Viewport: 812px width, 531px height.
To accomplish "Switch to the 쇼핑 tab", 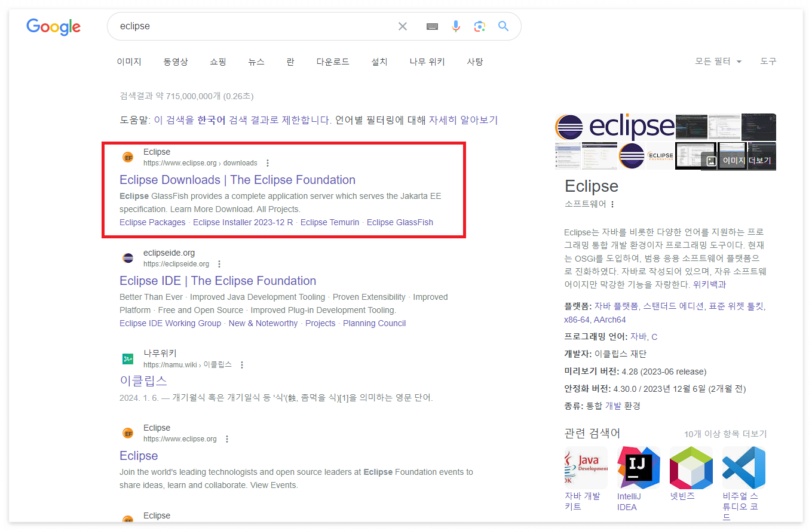I will [x=218, y=62].
